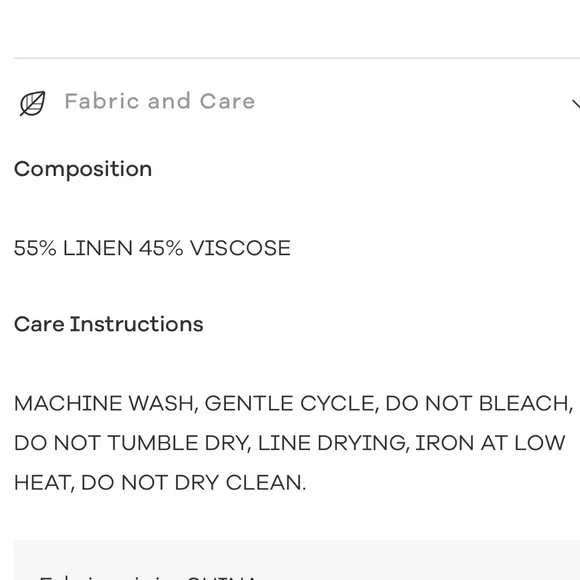Click the DO NOT TUMBLE DRY phrase
This screenshot has height=580, width=580.
point(131,443)
